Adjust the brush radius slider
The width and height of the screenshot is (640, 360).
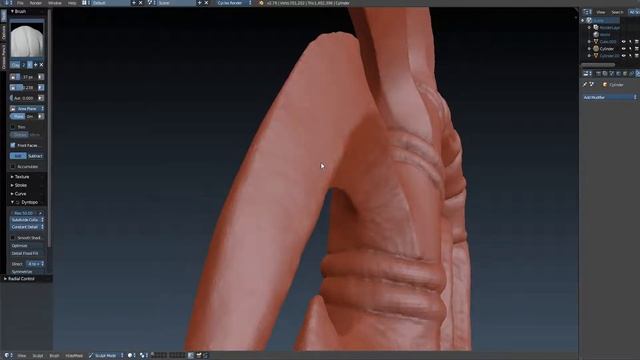click(x=27, y=77)
